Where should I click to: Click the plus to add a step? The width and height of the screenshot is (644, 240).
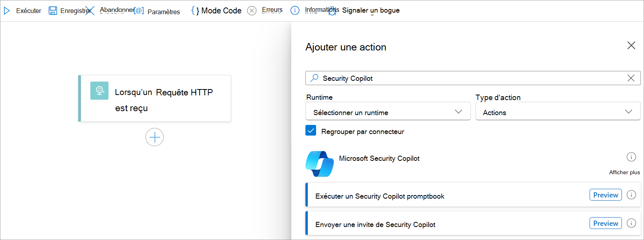154,137
